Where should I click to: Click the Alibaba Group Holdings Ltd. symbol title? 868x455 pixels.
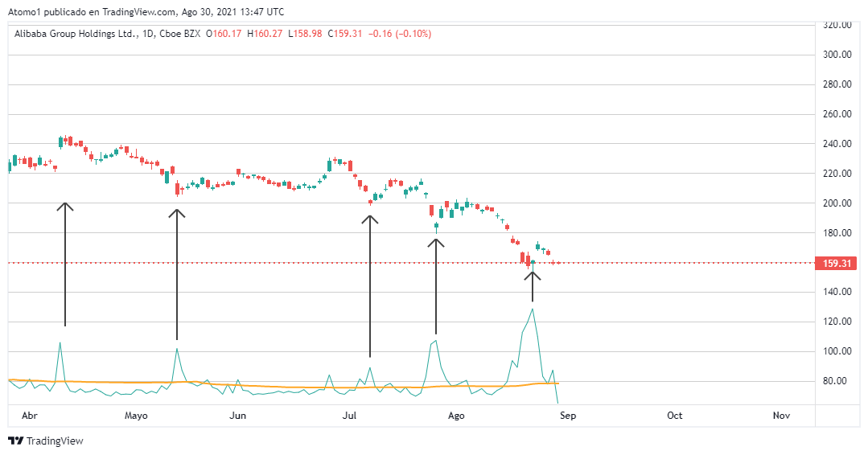click(x=76, y=34)
